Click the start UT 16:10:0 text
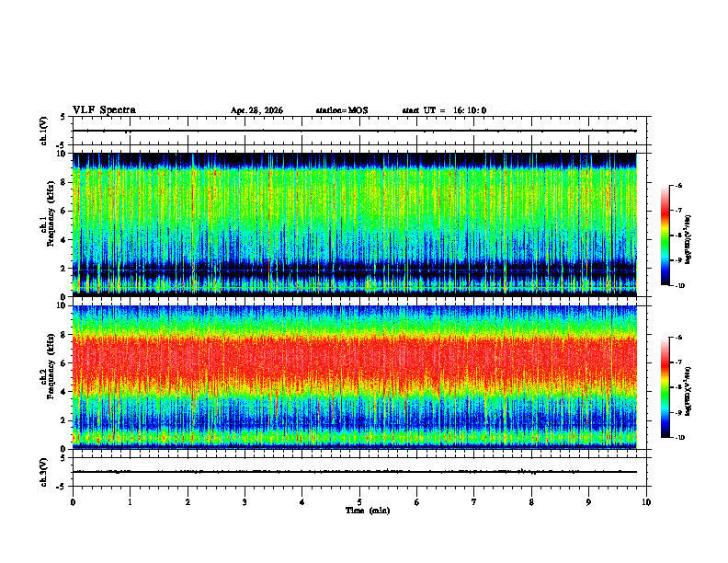728x563 pixels. pos(444,110)
